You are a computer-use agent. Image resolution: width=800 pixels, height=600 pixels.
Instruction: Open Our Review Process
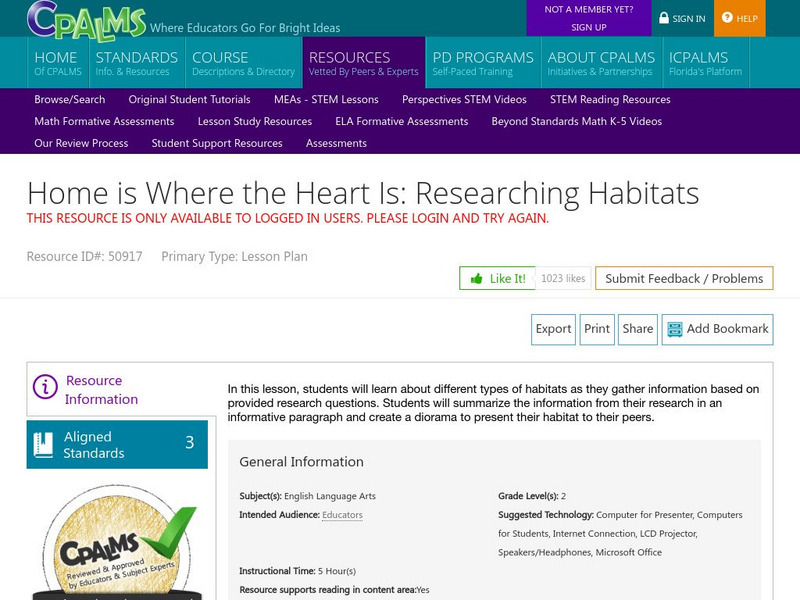(81, 143)
